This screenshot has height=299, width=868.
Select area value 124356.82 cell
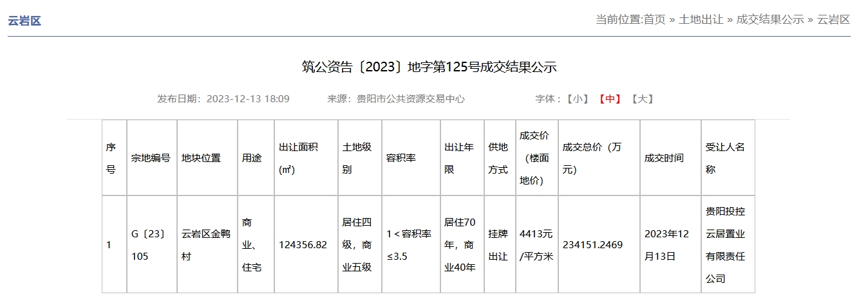[303, 245]
